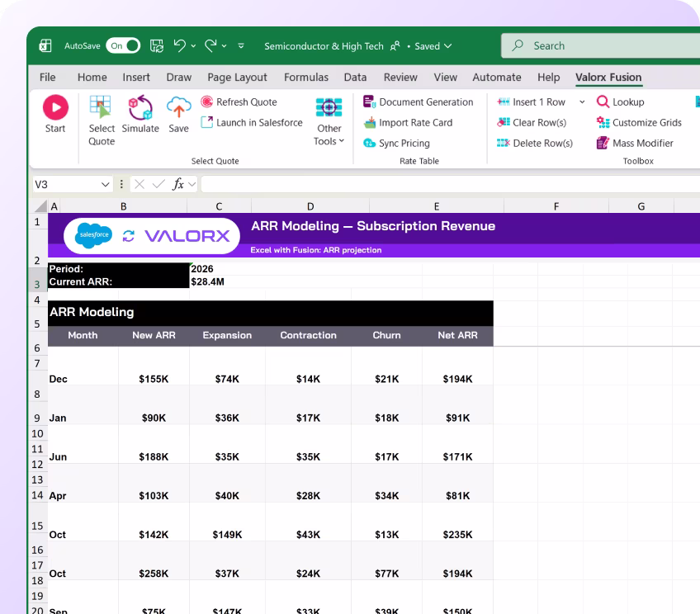700x614 pixels.
Task: Click the Net ARR column header
Action: [457, 335]
